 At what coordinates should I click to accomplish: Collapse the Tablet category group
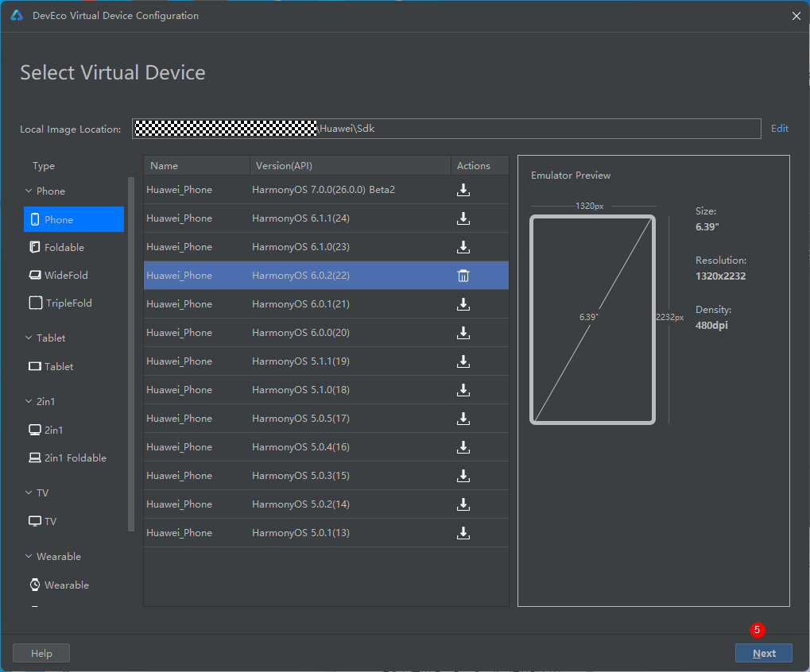click(x=29, y=338)
